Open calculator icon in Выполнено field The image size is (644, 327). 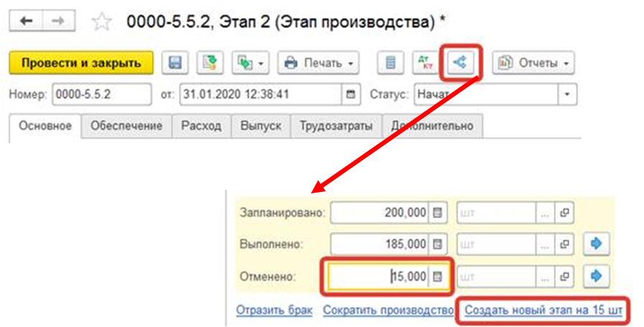pyautogui.click(x=437, y=244)
